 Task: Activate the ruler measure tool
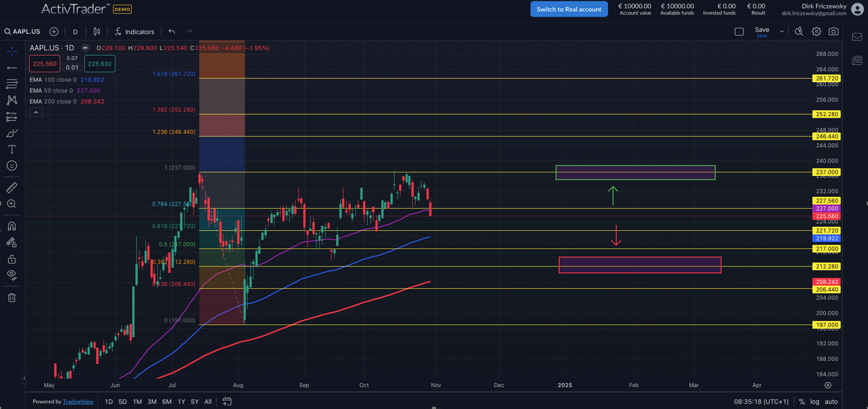click(x=12, y=187)
